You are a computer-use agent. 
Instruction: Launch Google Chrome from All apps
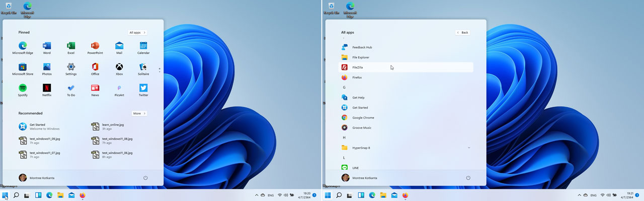[x=407, y=118]
